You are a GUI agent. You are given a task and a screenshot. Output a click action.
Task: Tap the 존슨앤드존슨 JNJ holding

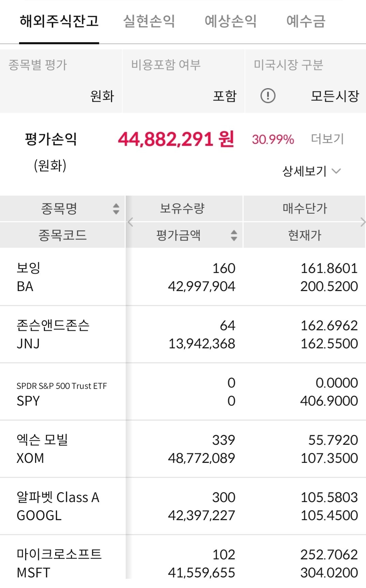pos(63,334)
